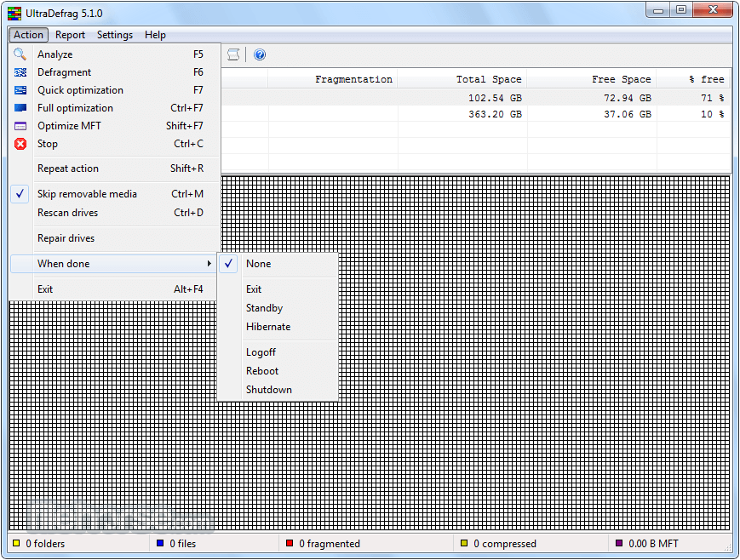Screen dimensions: 740x560
Task: Click the Fragmentation column header
Action: [333, 79]
